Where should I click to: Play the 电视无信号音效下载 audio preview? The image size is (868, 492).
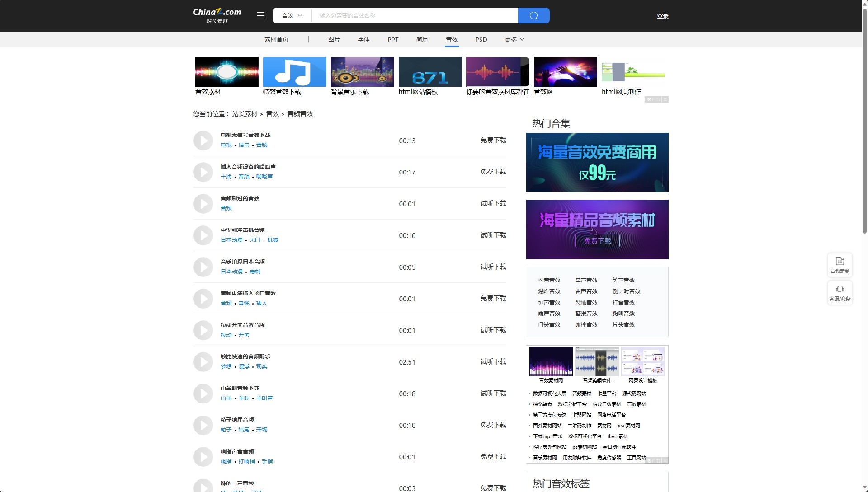(203, 140)
